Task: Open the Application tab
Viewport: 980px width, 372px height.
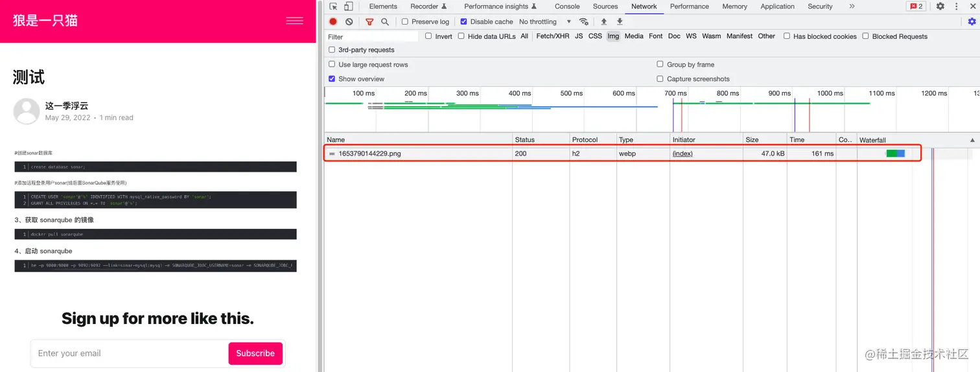Action: (778, 6)
